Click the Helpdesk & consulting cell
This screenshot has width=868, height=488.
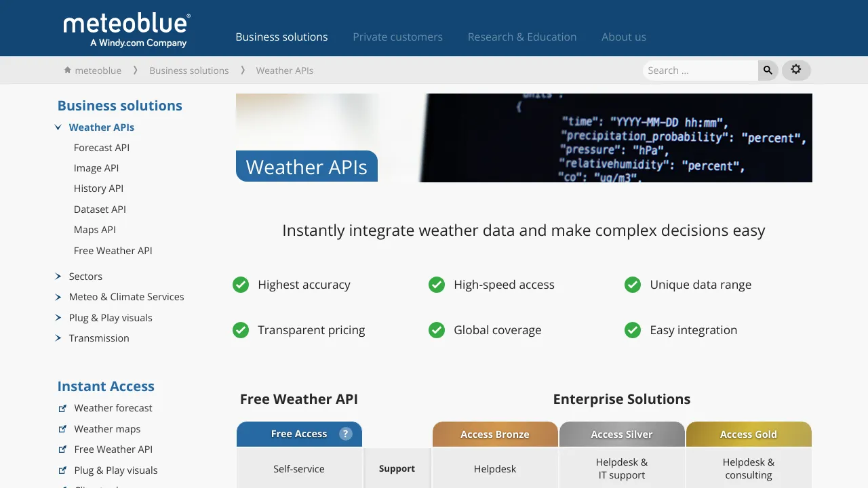tap(749, 469)
